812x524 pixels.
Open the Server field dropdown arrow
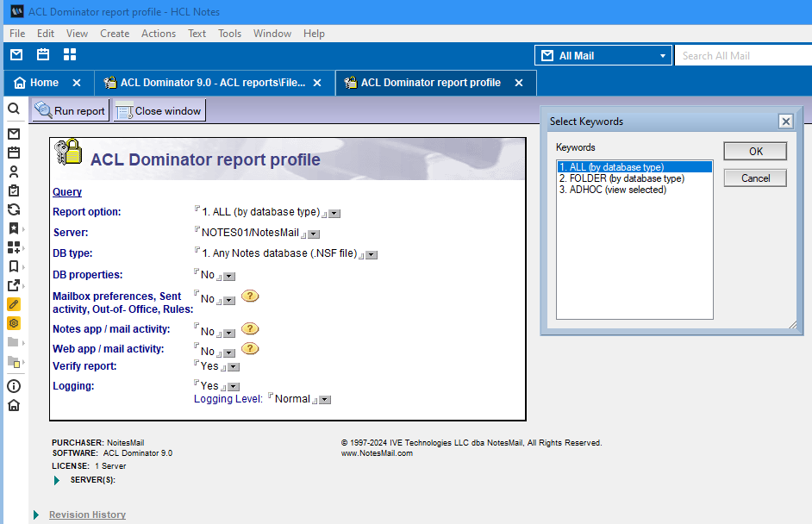click(315, 234)
